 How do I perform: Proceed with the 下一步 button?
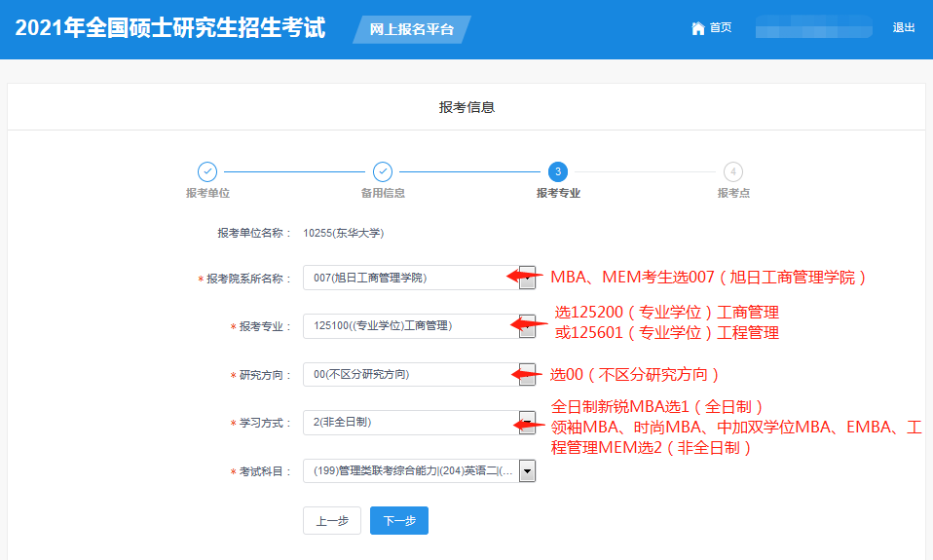[399, 521]
